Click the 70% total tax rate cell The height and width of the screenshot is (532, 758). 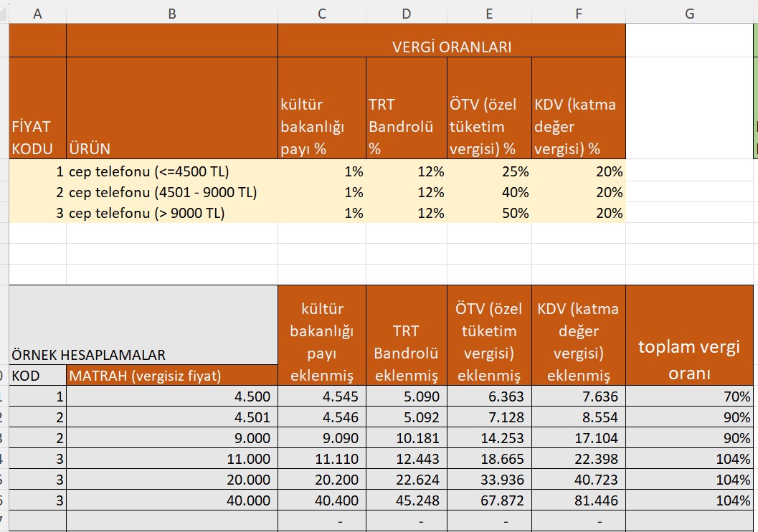coord(689,396)
